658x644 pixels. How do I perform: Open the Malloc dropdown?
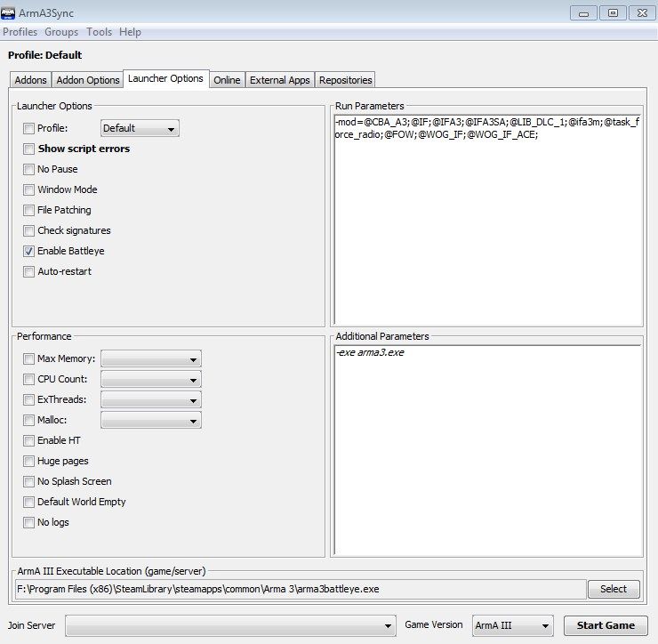click(151, 420)
